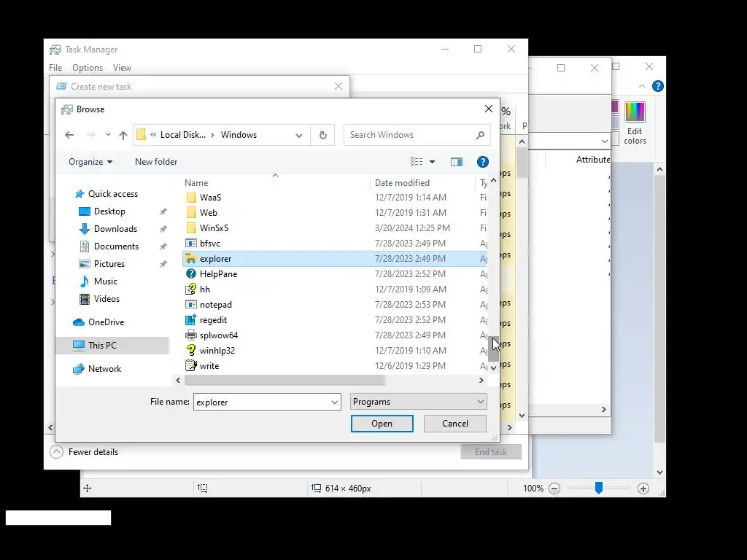Open Browse dialog help question mark

[x=483, y=162]
